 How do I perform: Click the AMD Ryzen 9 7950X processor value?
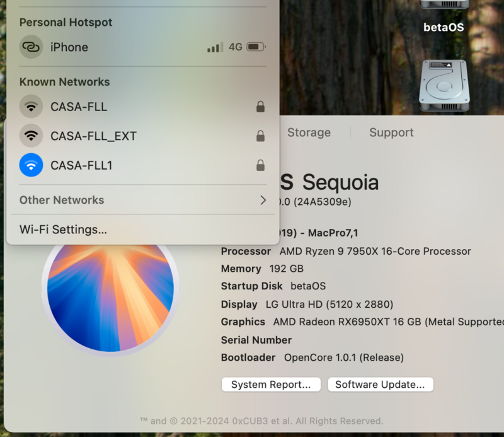pos(375,252)
